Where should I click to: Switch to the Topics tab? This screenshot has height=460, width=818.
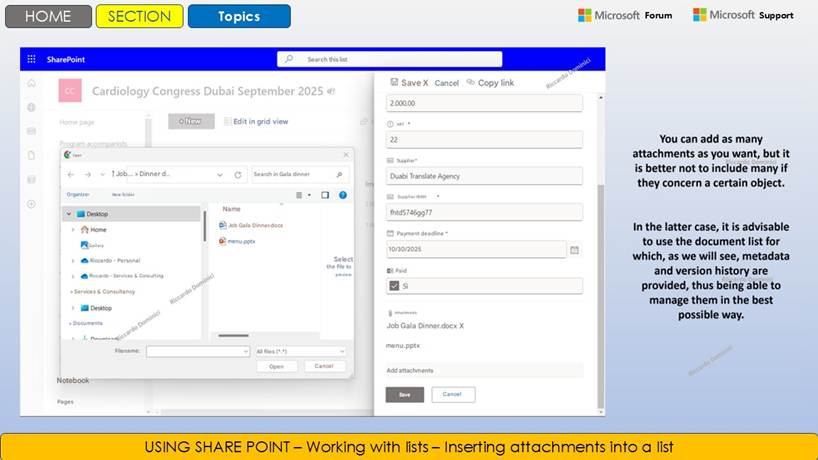click(239, 16)
